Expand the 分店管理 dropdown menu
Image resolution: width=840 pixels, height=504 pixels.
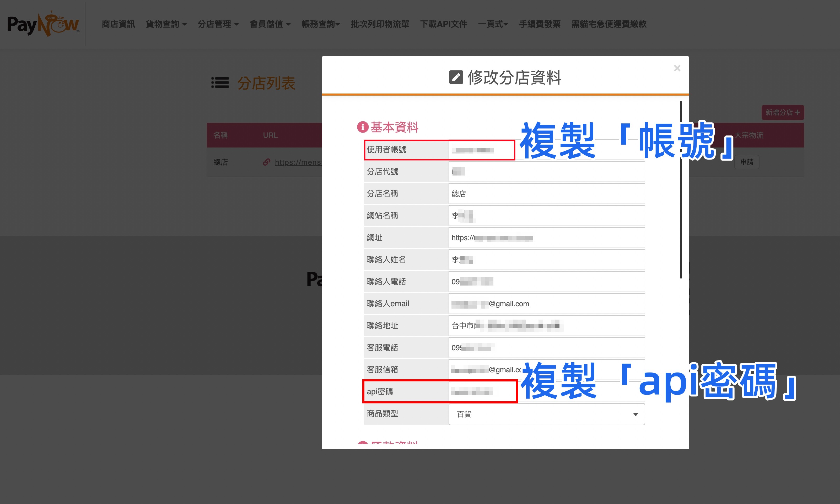tap(218, 24)
